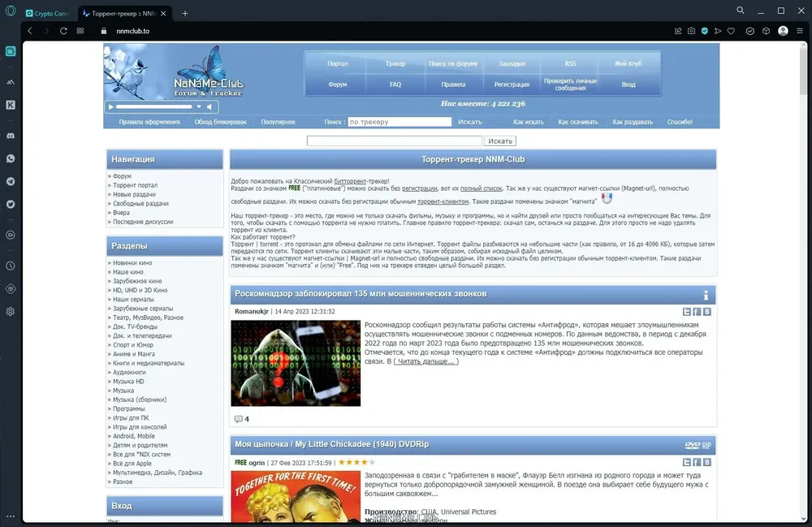Open a new tab with plus button

[x=185, y=14]
